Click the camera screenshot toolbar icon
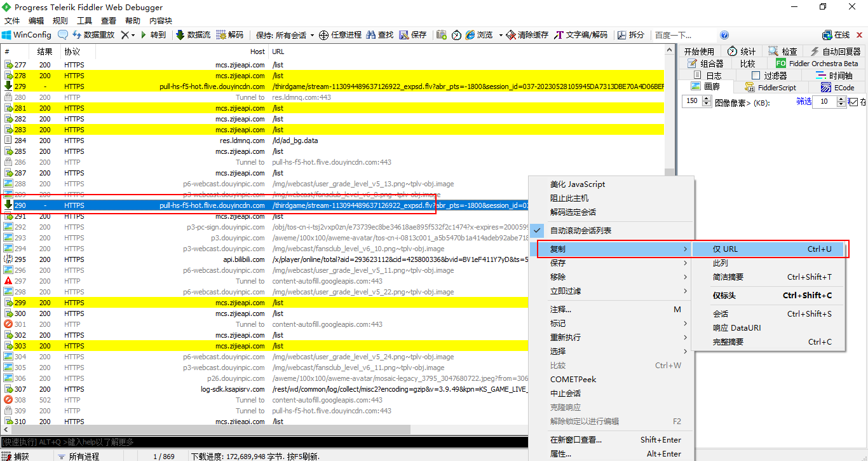The height and width of the screenshot is (461, 868). 442,35
